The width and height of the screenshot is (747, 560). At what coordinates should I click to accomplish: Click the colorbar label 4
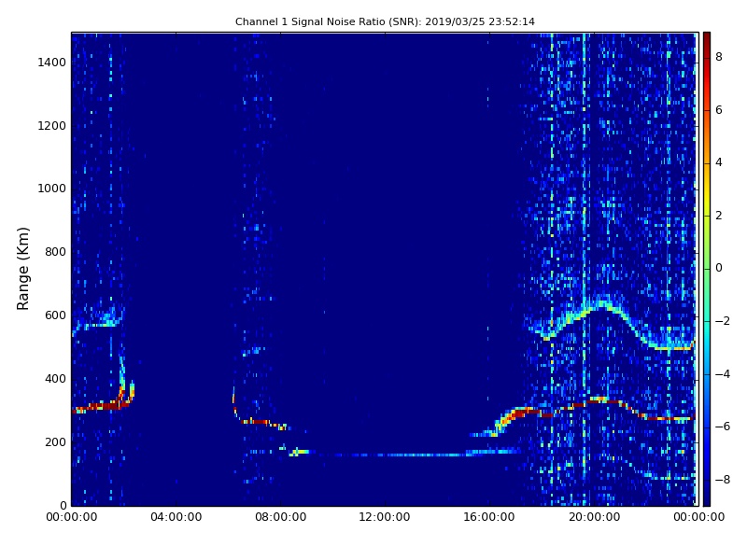coord(719,162)
